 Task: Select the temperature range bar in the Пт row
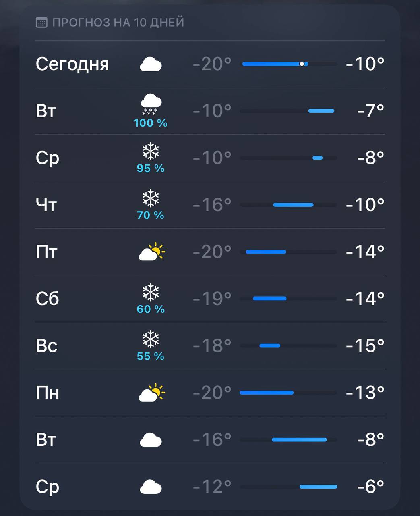click(x=266, y=252)
